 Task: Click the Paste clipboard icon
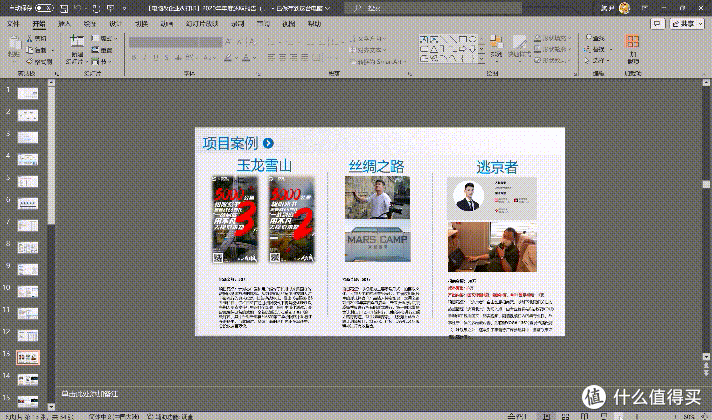click(x=14, y=44)
